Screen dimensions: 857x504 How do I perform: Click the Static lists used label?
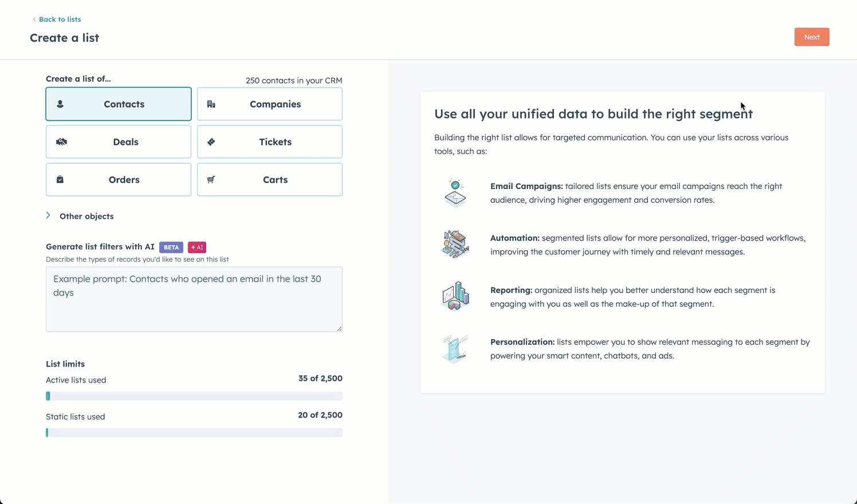click(75, 417)
